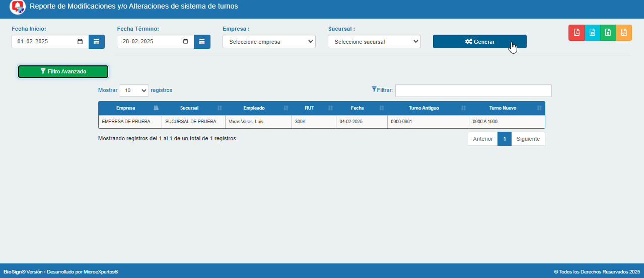Image resolution: width=644 pixels, height=278 pixels.
Task: Click the BioSign logo in the header
Action: (x=18, y=7)
